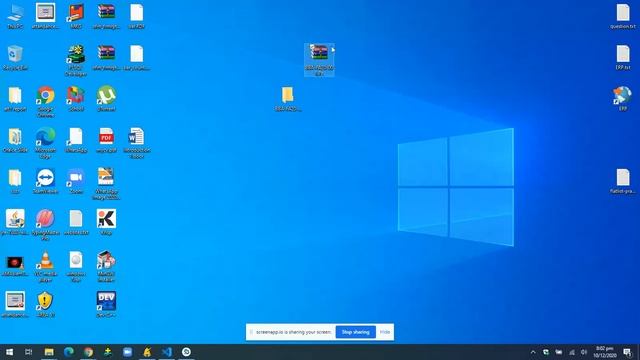The height and width of the screenshot is (360, 640).
Task: Select the red PDF file icon
Action: [x=106, y=140]
